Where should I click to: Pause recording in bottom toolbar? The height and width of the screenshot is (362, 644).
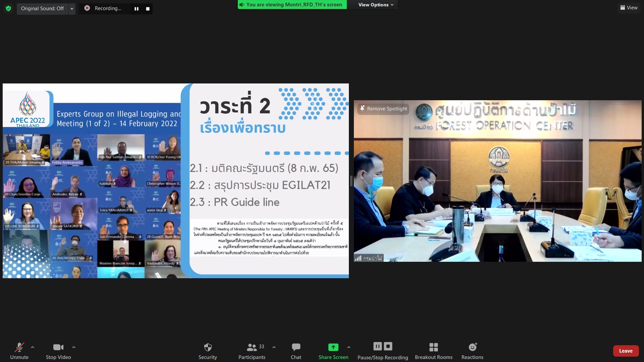[378, 346]
